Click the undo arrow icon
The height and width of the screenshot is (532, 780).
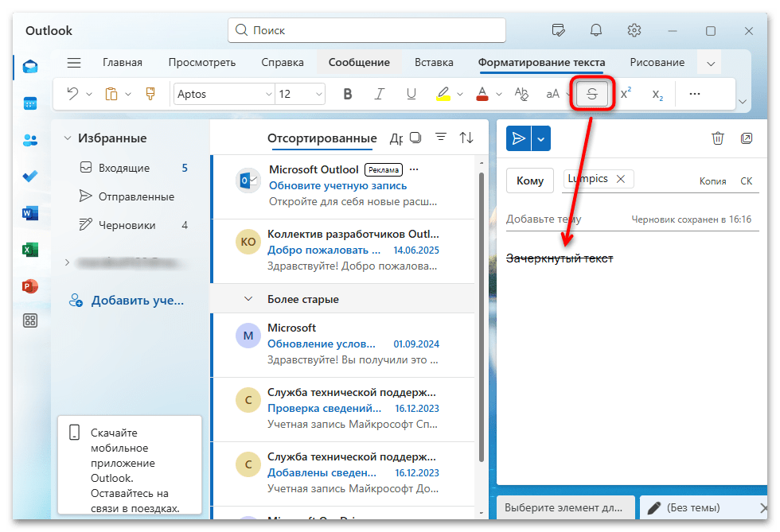(x=72, y=94)
